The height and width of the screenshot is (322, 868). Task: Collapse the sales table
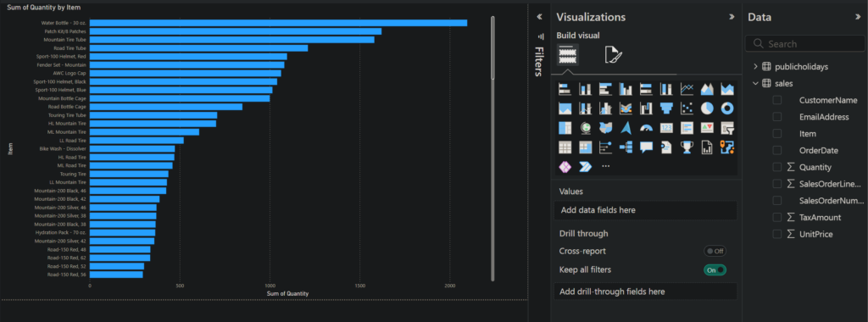click(x=755, y=84)
